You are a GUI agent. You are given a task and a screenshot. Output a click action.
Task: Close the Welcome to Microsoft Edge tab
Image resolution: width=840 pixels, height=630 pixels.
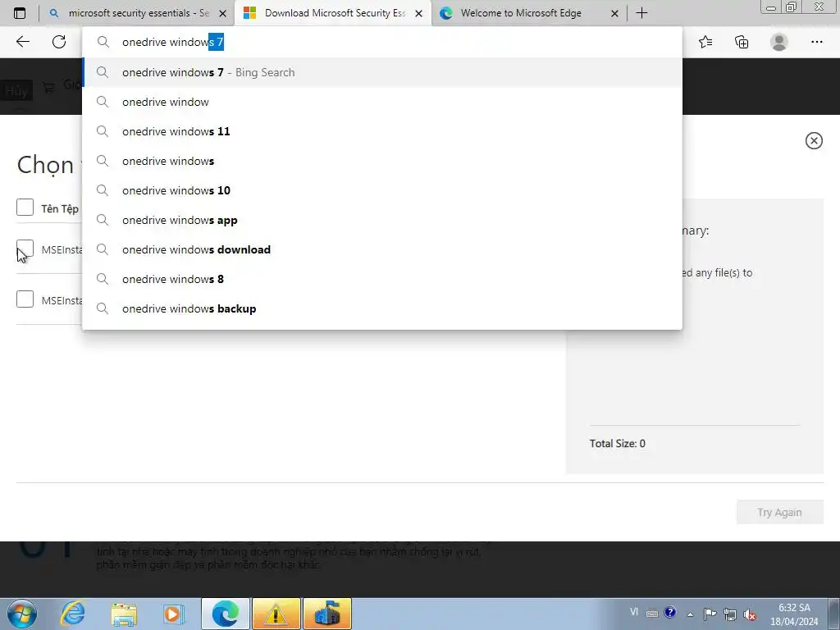click(x=615, y=13)
